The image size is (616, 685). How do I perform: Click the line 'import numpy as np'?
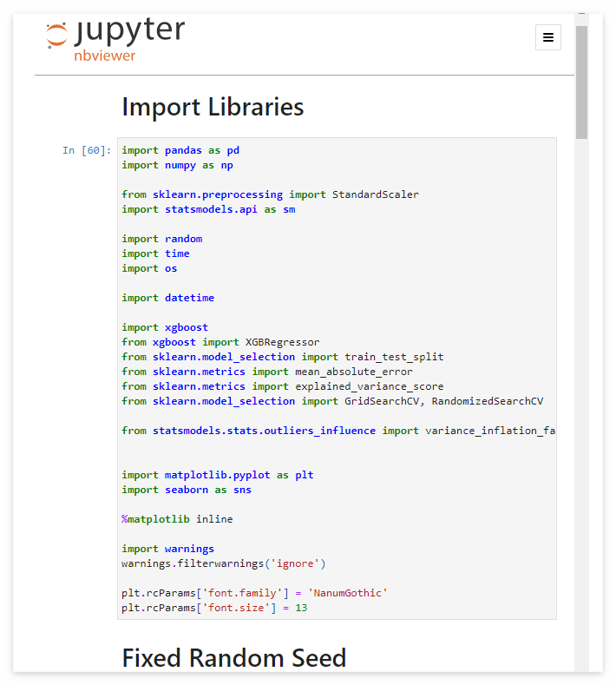click(x=177, y=165)
